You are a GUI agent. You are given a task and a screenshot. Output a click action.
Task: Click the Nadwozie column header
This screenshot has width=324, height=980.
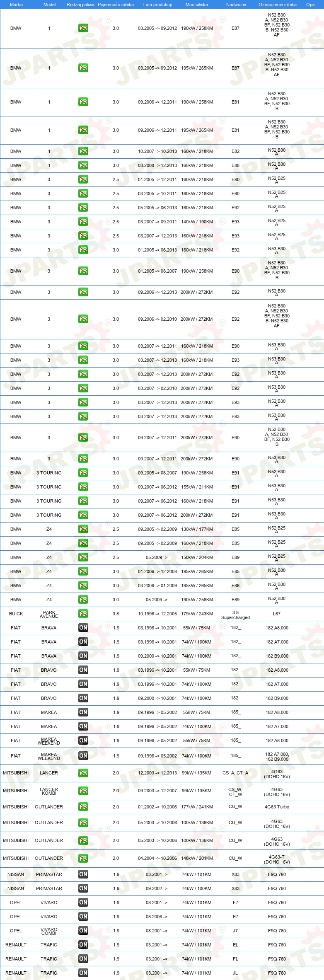(236, 5)
